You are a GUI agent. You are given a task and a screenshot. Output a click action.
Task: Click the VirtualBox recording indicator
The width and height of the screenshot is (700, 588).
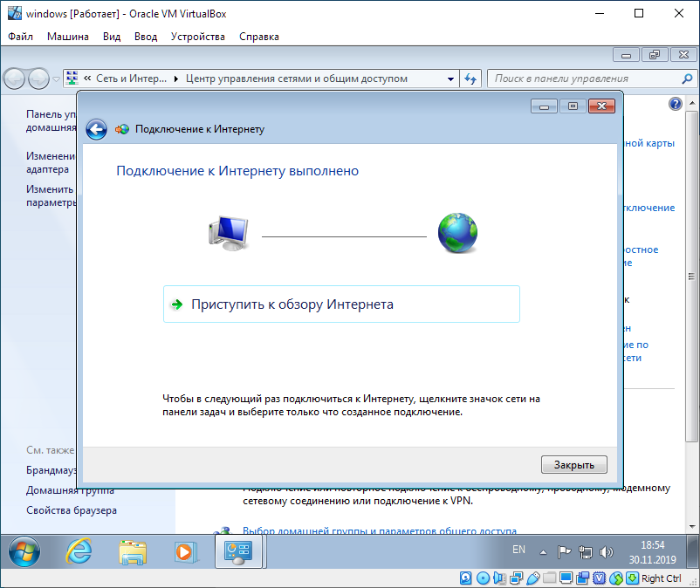point(582,578)
